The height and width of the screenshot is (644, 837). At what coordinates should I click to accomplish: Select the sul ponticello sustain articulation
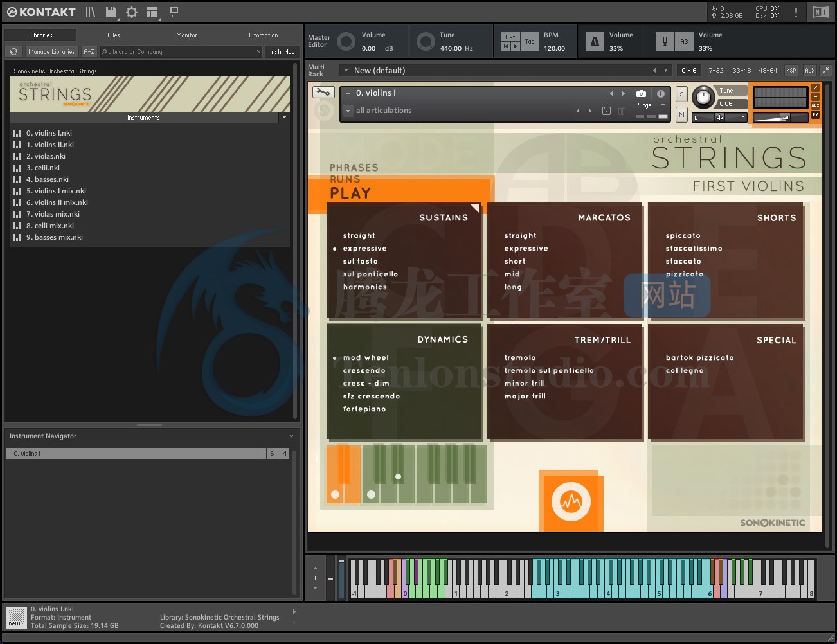coord(370,274)
